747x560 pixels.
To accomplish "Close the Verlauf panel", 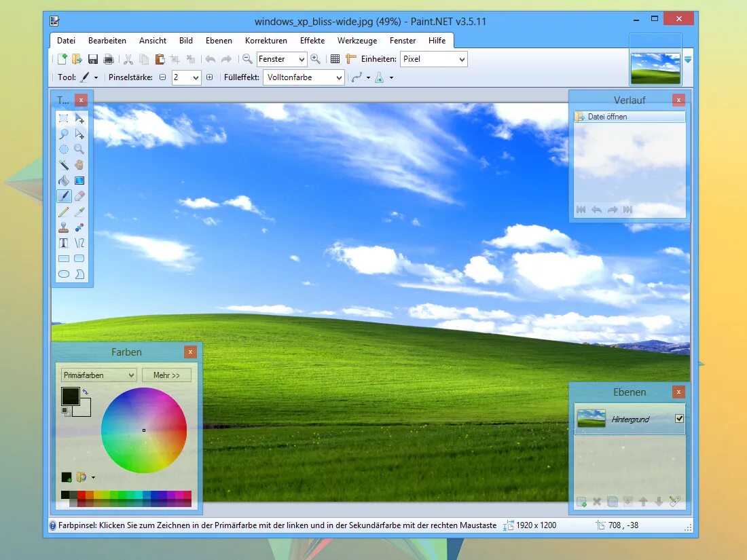I will (x=678, y=100).
